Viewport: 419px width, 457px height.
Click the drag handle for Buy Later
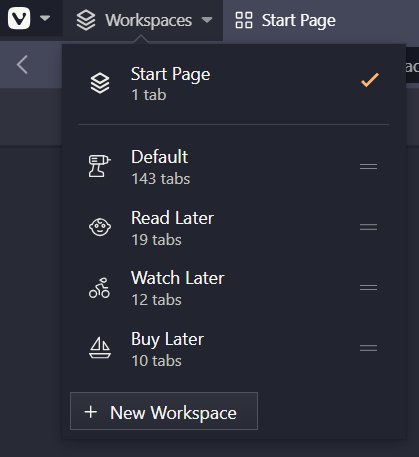(x=368, y=348)
